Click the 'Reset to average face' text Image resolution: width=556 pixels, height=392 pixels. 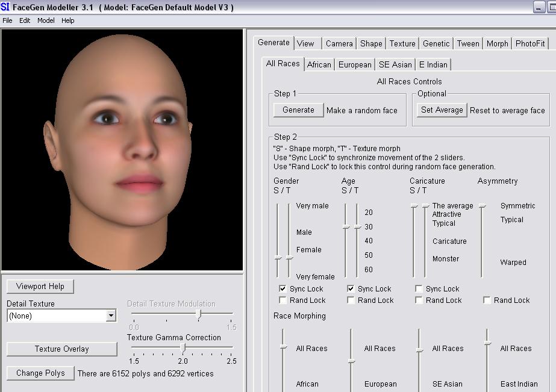(x=507, y=111)
